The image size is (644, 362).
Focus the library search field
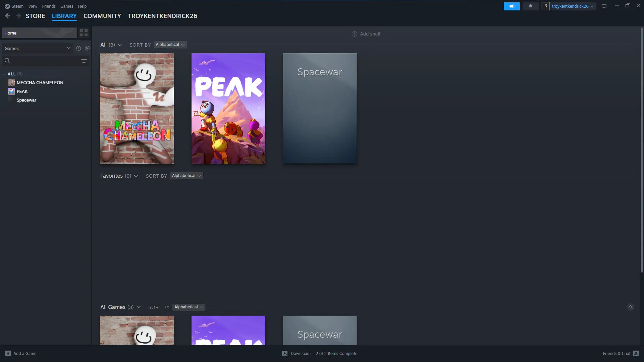[x=45, y=61]
